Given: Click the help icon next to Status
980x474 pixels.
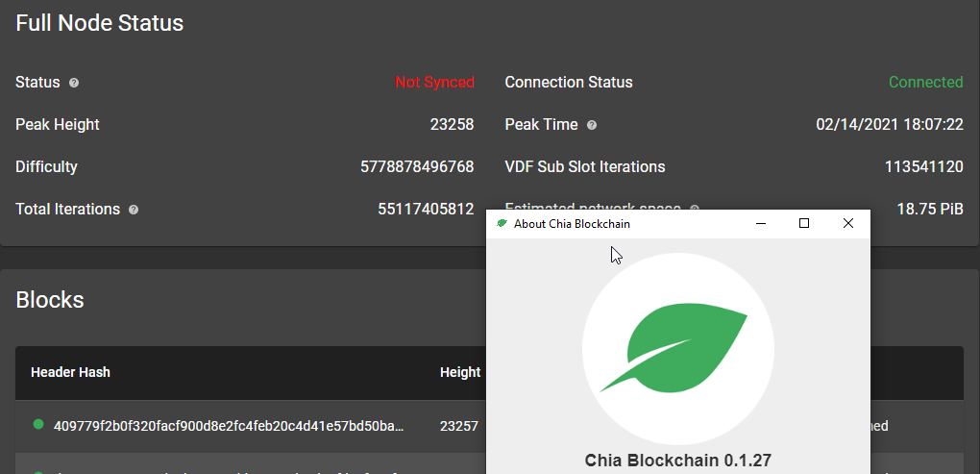Looking at the screenshot, I should pyautogui.click(x=74, y=83).
